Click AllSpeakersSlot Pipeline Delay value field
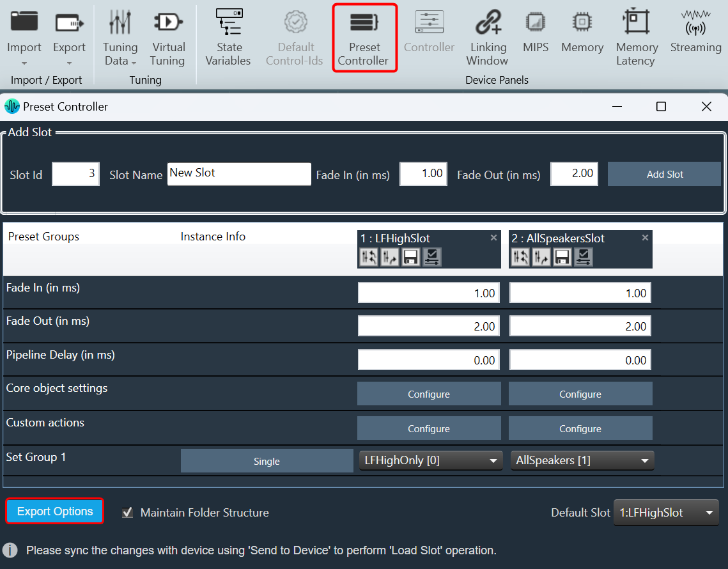The image size is (728, 569). pyautogui.click(x=580, y=360)
